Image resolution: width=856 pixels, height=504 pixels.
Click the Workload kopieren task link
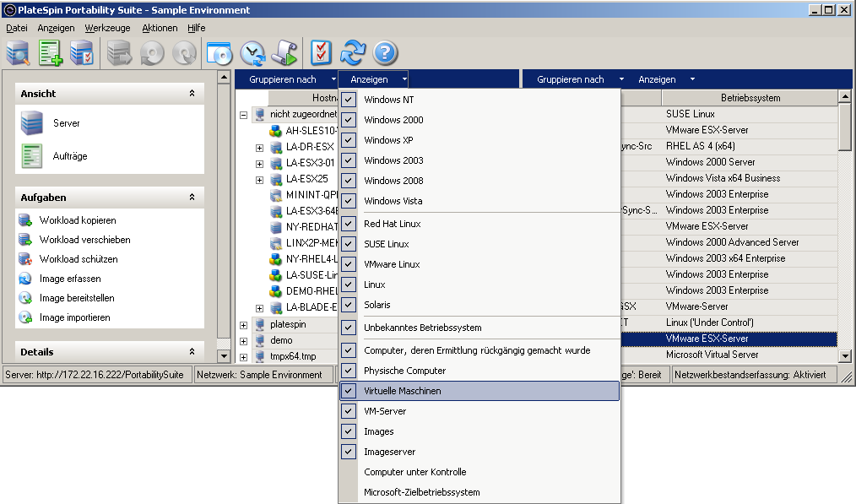[78, 220]
